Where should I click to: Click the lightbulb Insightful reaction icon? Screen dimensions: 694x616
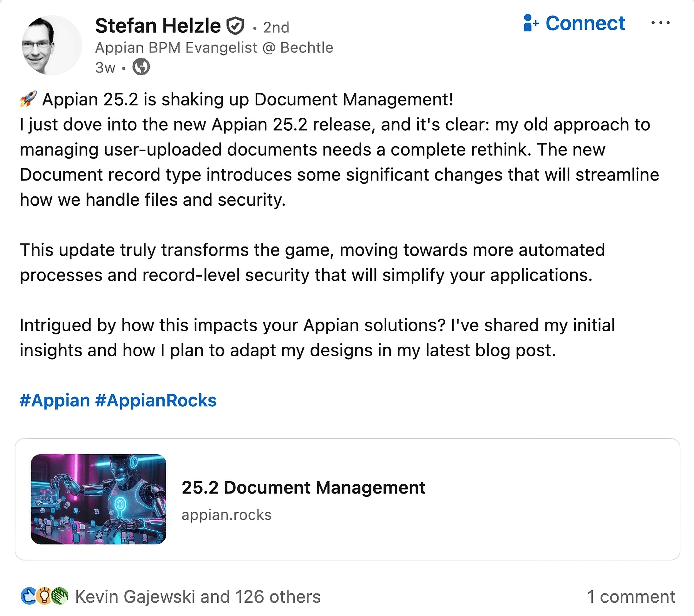pos(44,596)
